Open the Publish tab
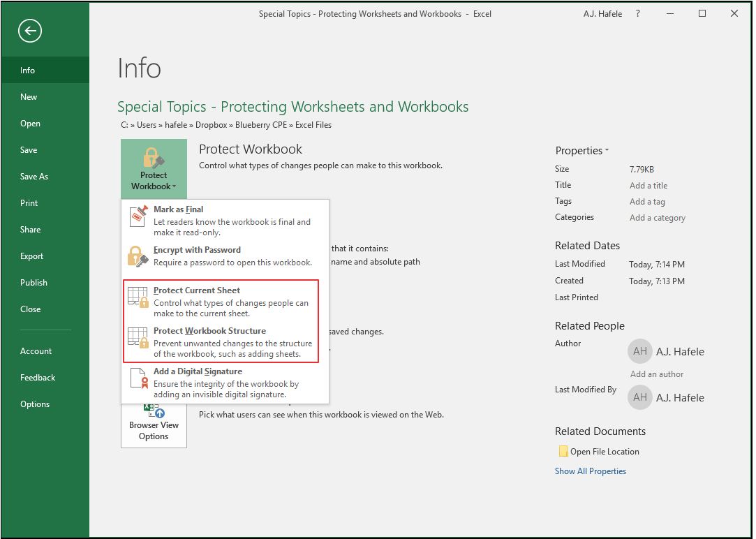756x539 pixels. [45, 283]
